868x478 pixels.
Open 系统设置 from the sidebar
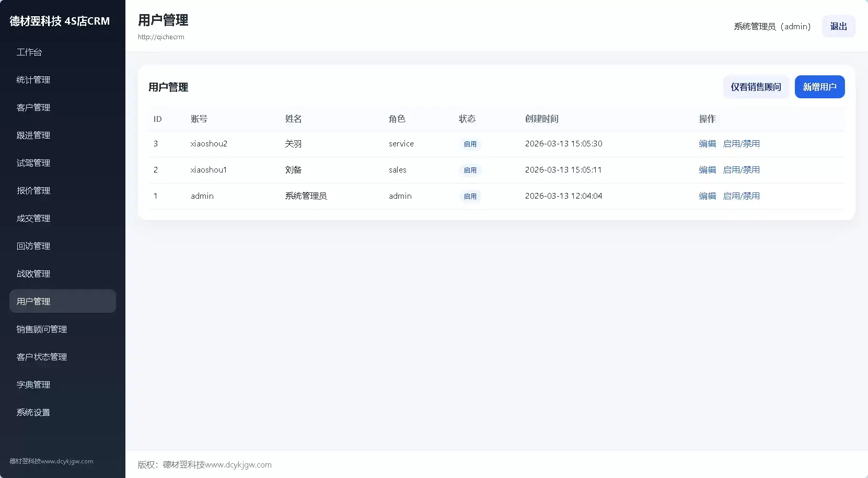click(33, 413)
